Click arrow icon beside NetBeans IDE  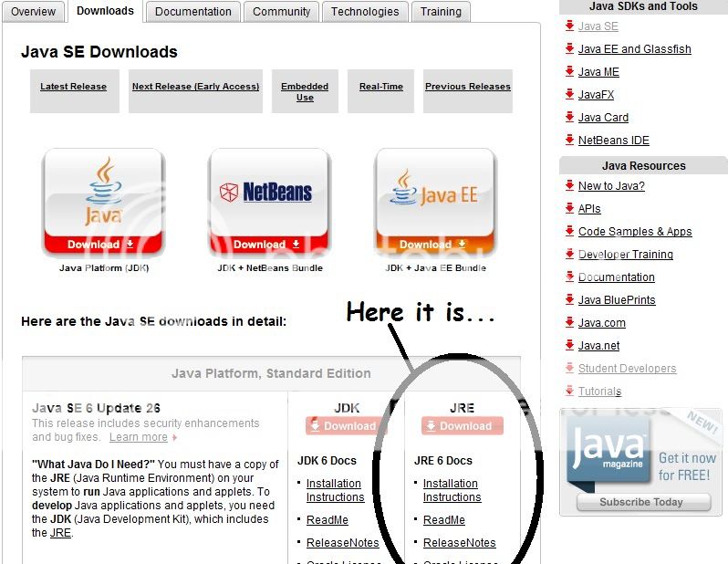569,140
